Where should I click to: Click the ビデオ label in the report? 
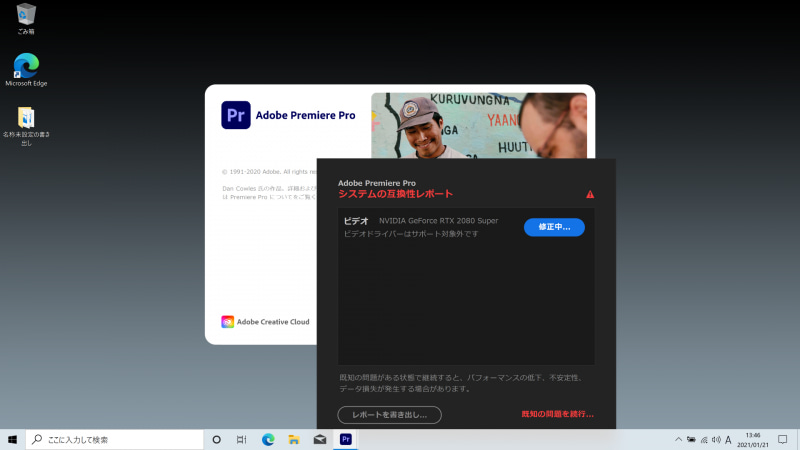click(356, 221)
